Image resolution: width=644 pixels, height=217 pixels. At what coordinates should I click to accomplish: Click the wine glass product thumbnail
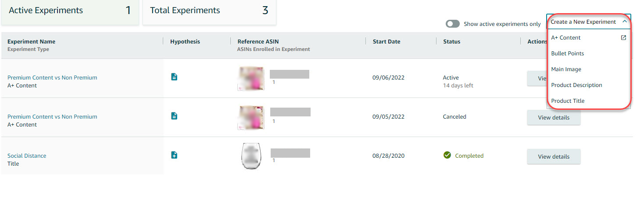(251, 156)
